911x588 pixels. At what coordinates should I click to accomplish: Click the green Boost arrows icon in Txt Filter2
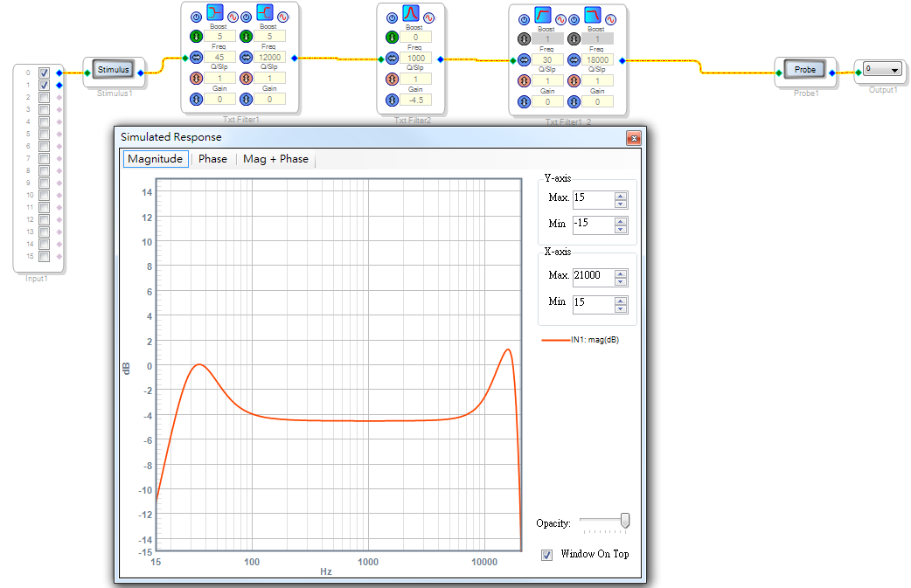tap(393, 38)
